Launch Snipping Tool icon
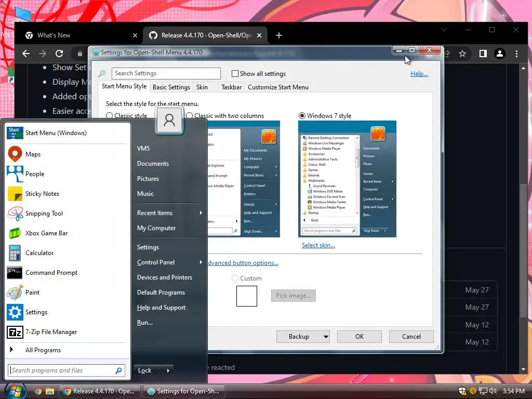 point(15,214)
